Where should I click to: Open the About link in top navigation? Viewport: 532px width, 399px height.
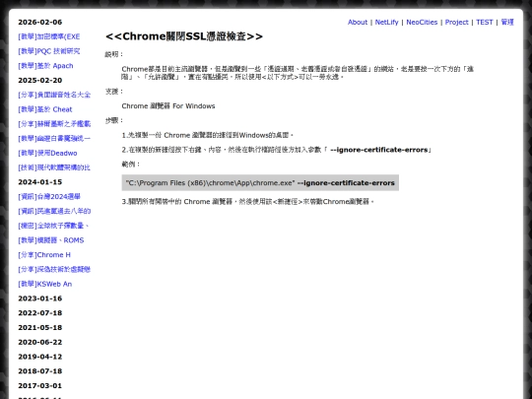[x=358, y=22]
